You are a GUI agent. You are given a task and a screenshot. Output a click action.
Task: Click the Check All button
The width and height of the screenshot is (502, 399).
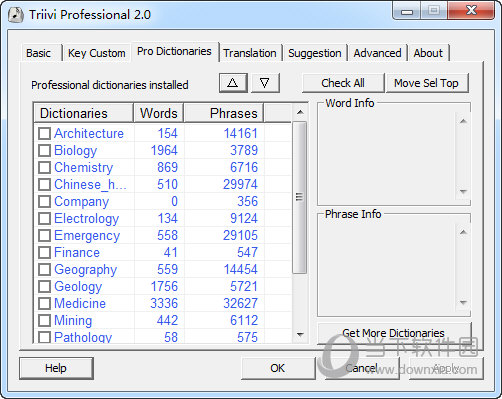pos(343,83)
